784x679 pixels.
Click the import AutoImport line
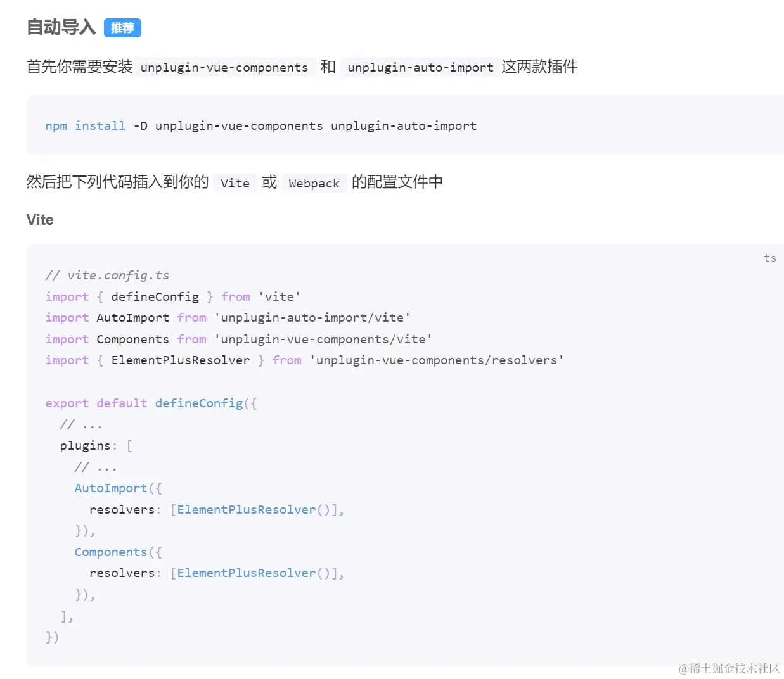[x=228, y=317]
